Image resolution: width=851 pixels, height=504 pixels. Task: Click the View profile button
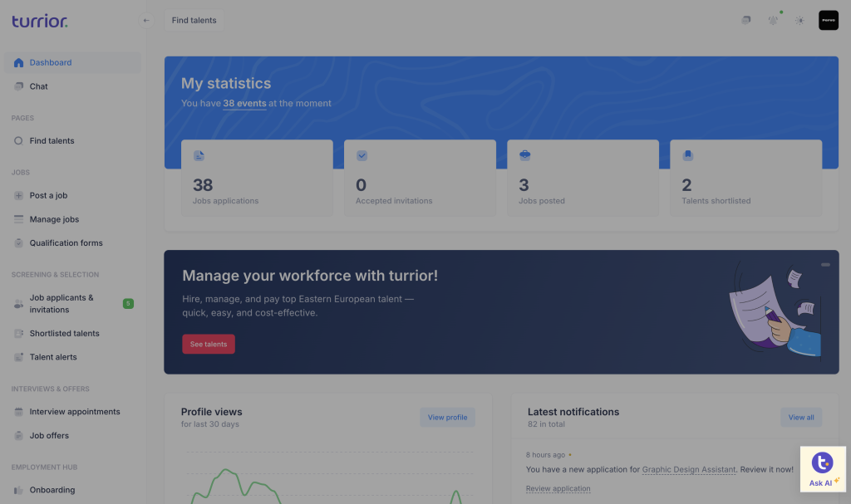(447, 417)
